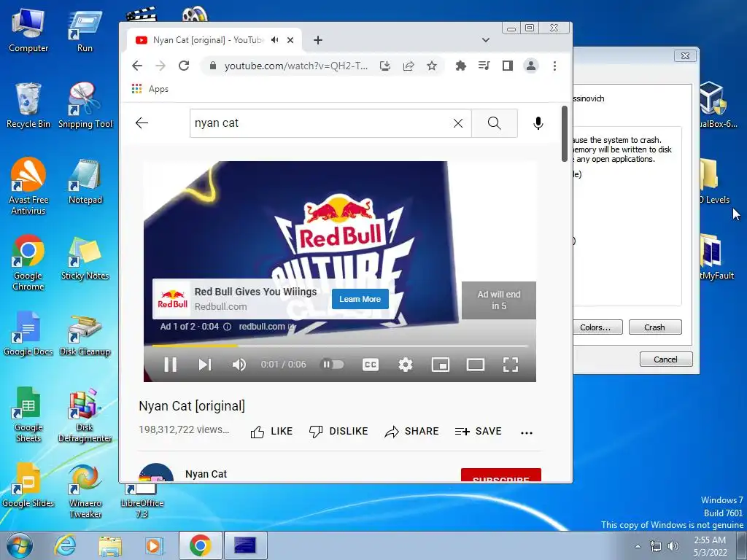Image resolution: width=747 pixels, height=560 pixels.
Task: Save the video to a playlist
Action: click(x=478, y=432)
